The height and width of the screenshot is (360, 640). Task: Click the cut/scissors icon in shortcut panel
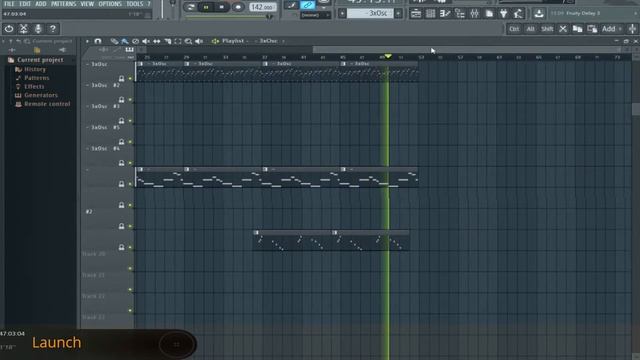pos(24,29)
